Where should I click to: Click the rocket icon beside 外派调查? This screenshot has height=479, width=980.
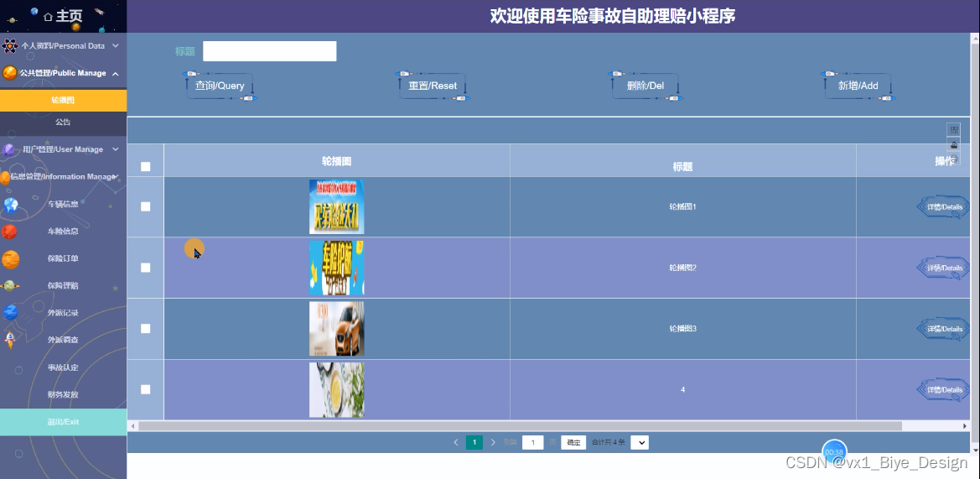click(x=10, y=341)
